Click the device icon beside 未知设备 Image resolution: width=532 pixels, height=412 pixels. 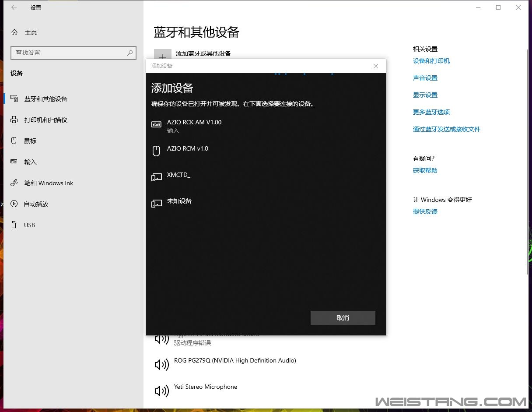coord(156,204)
